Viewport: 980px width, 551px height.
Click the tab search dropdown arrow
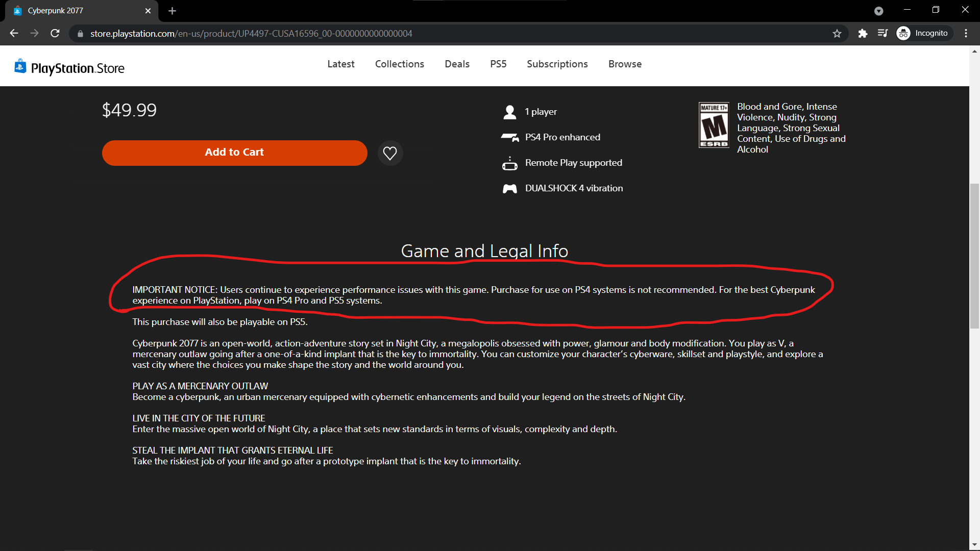878,11
